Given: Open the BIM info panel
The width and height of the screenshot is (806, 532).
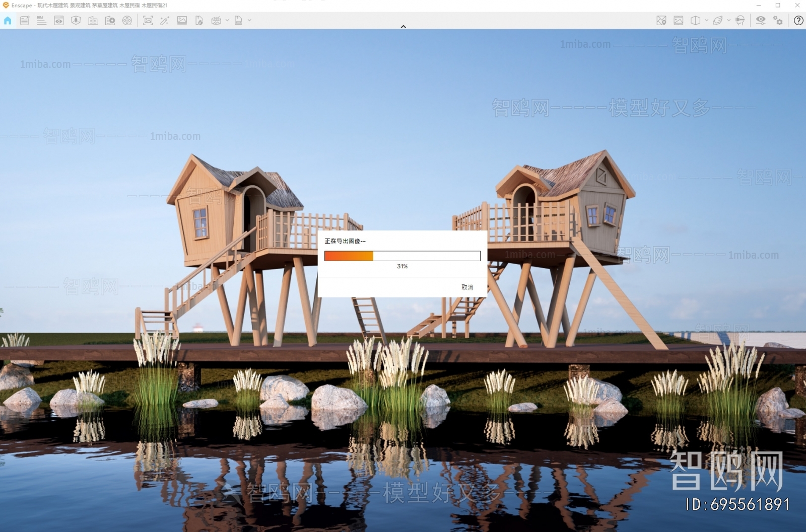Looking at the screenshot, I should 41,21.
